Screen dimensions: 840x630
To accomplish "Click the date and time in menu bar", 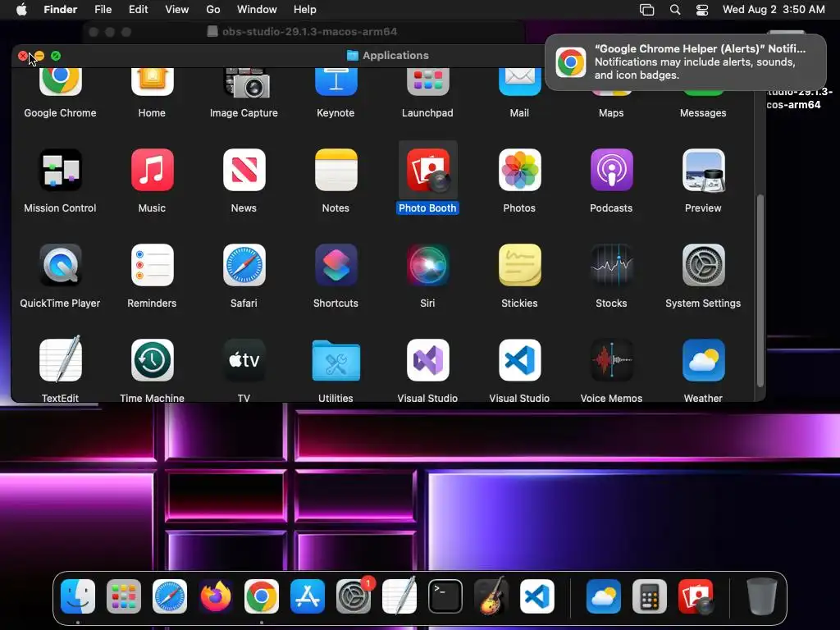I will point(774,10).
